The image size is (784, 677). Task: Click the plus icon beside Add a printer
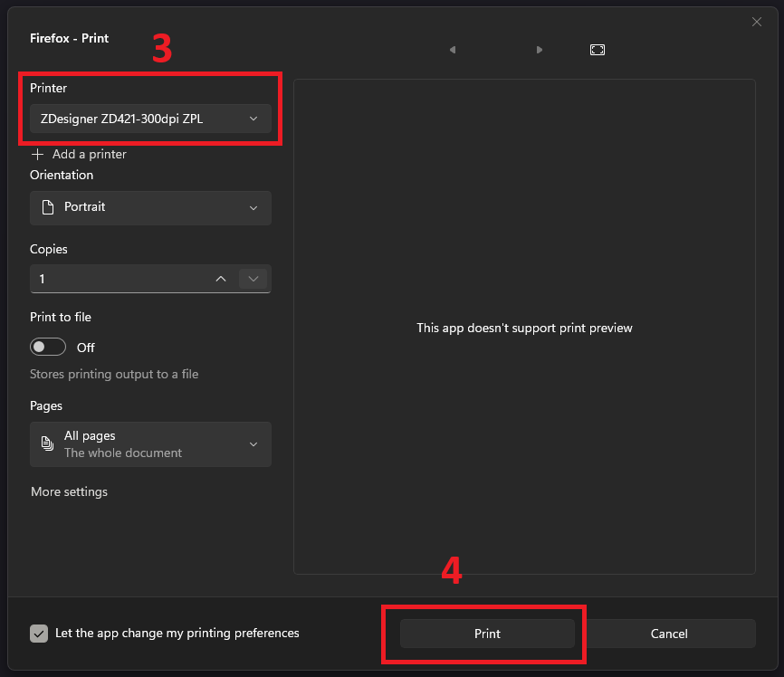click(37, 154)
